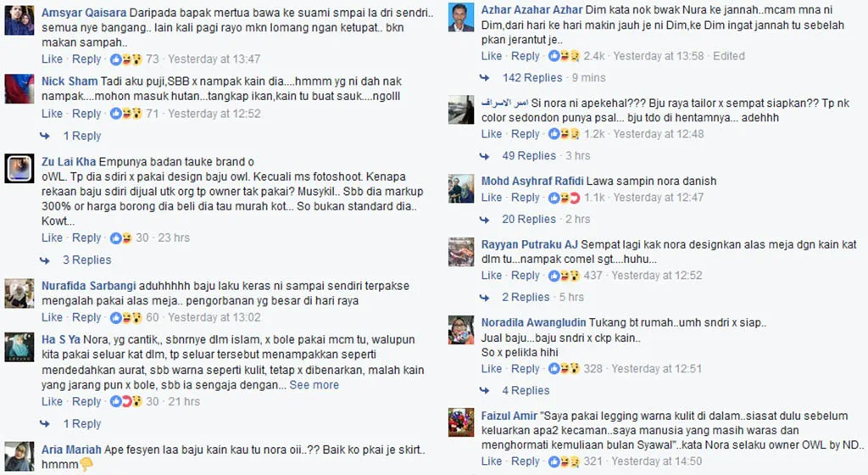Like Rayyan Putraku AJ's comment

coord(492,275)
